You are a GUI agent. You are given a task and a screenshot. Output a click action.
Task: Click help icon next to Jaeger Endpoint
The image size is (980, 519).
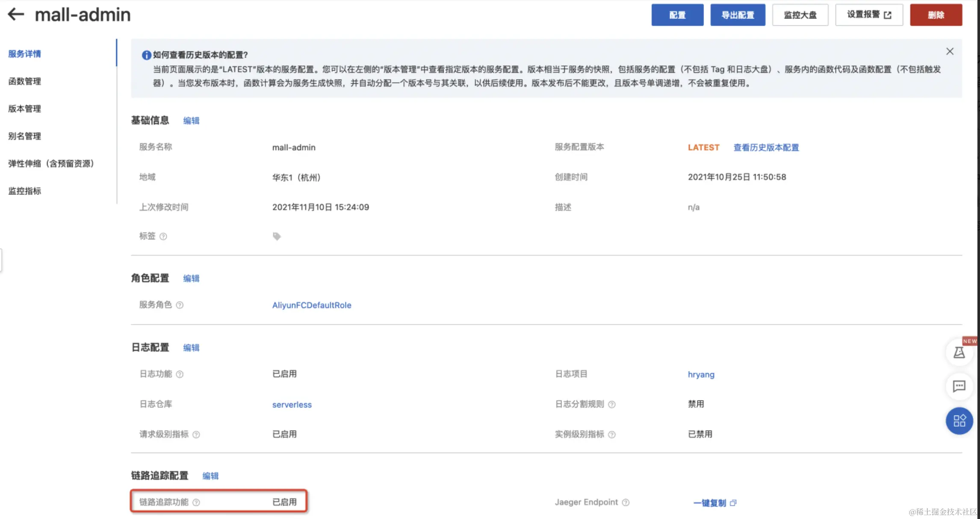click(626, 502)
